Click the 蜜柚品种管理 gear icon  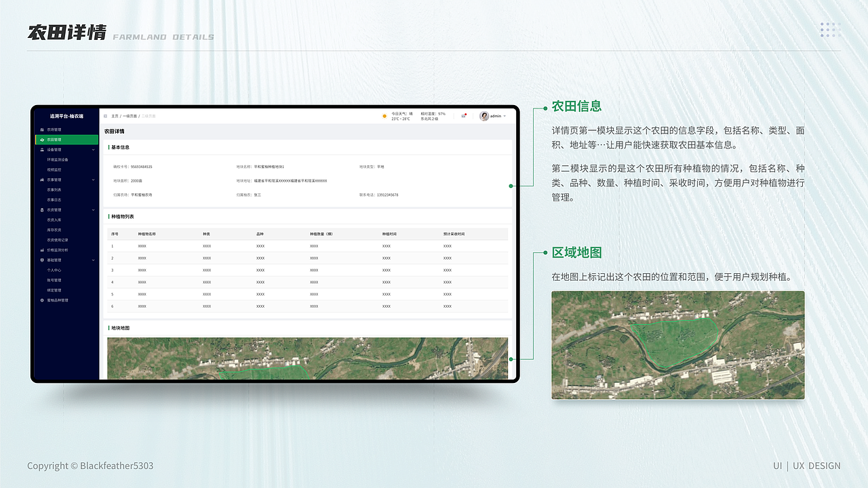(42, 300)
